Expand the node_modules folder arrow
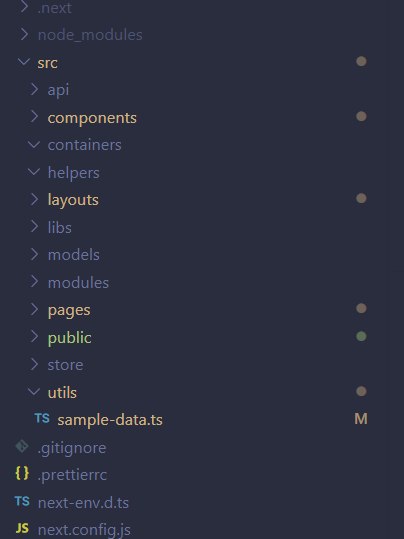The width and height of the screenshot is (404, 539). pyautogui.click(x=24, y=34)
